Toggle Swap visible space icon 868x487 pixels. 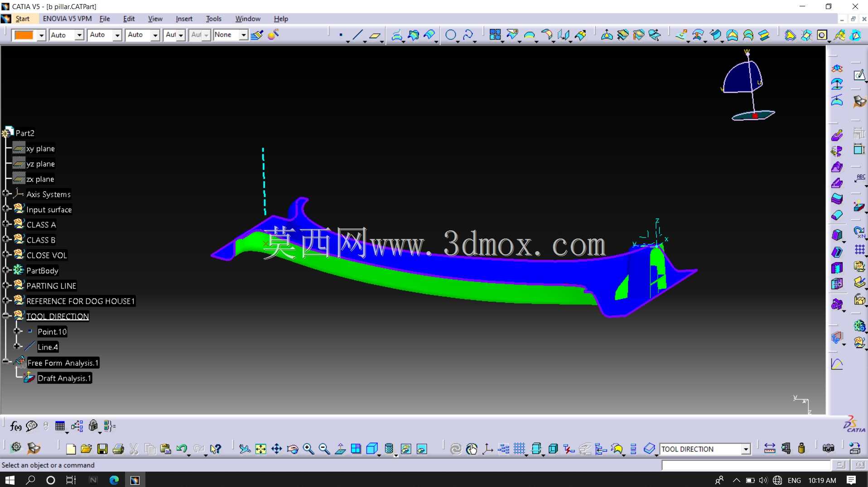pos(422,449)
